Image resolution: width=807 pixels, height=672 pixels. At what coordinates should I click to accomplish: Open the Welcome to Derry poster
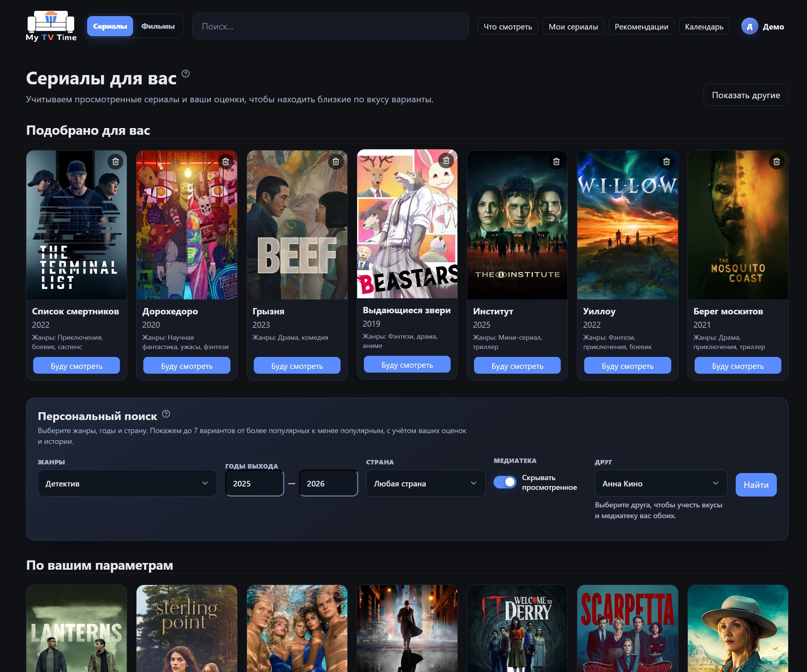pyautogui.click(x=517, y=629)
